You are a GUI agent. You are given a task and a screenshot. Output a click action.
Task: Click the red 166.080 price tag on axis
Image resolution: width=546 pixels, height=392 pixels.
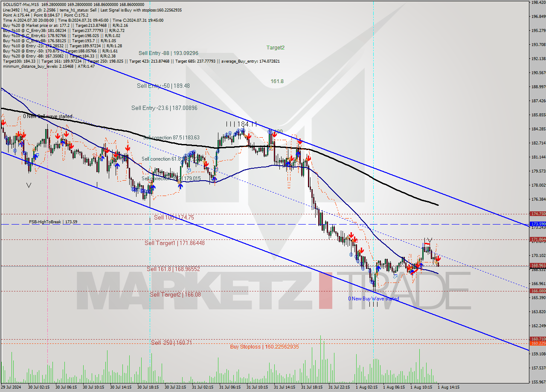coord(537,291)
